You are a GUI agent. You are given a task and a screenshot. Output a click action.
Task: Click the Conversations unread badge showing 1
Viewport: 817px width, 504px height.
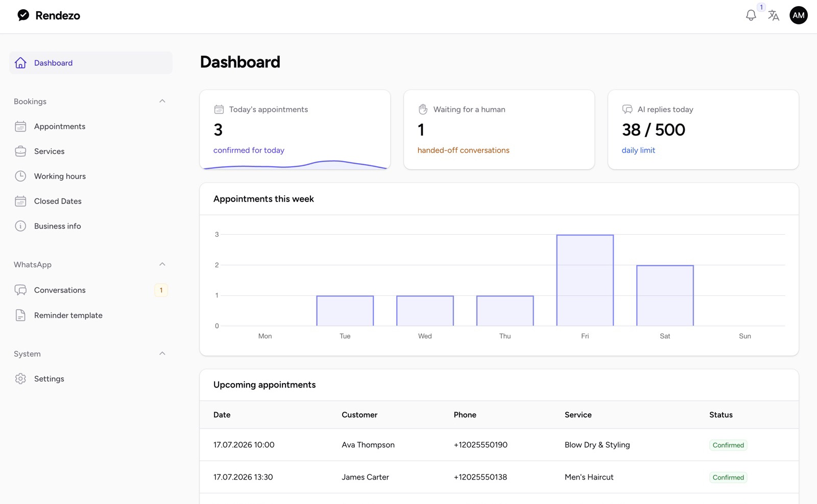[x=161, y=290]
